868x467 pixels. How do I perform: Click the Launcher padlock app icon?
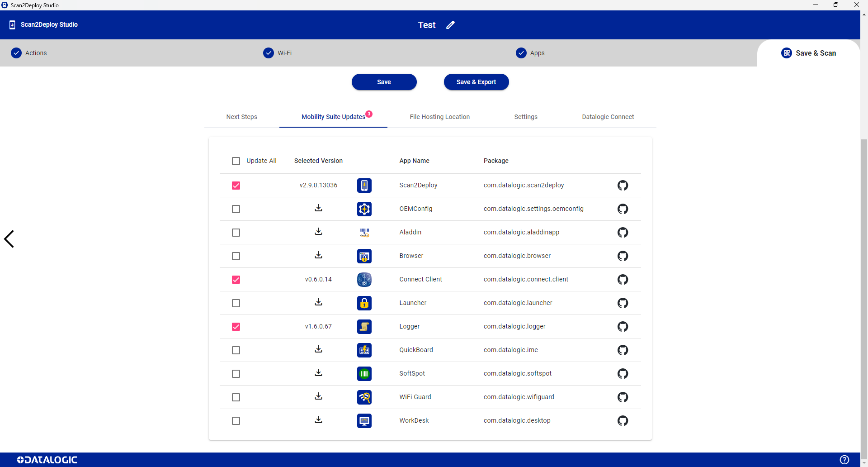(364, 303)
